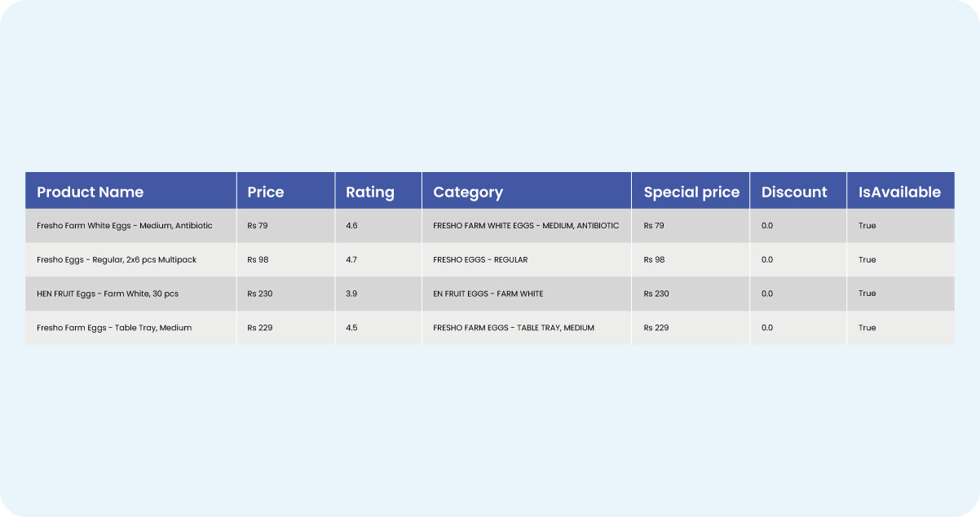The width and height of the screenshot is (980, 517).
Task: Click the Fresho Eggs Regular 2x6 pcs Multipack cell
Action: pos(117,259)
